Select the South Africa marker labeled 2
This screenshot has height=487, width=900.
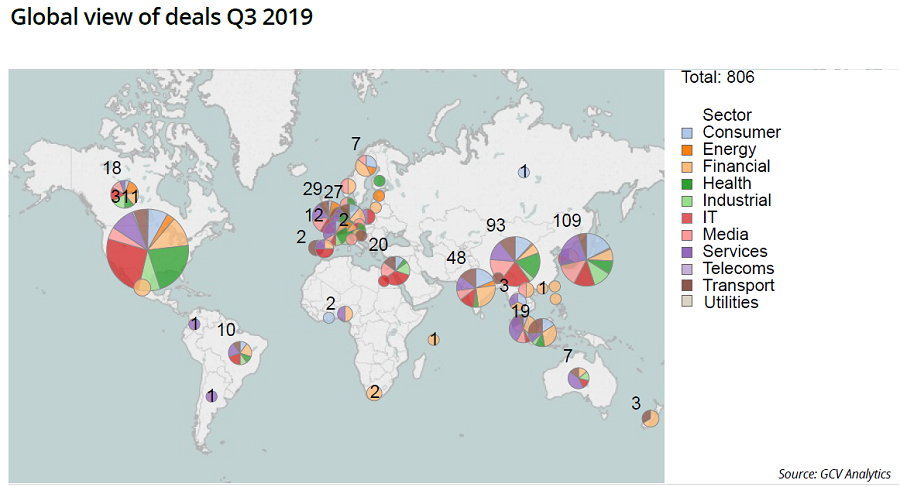point(374,393)
